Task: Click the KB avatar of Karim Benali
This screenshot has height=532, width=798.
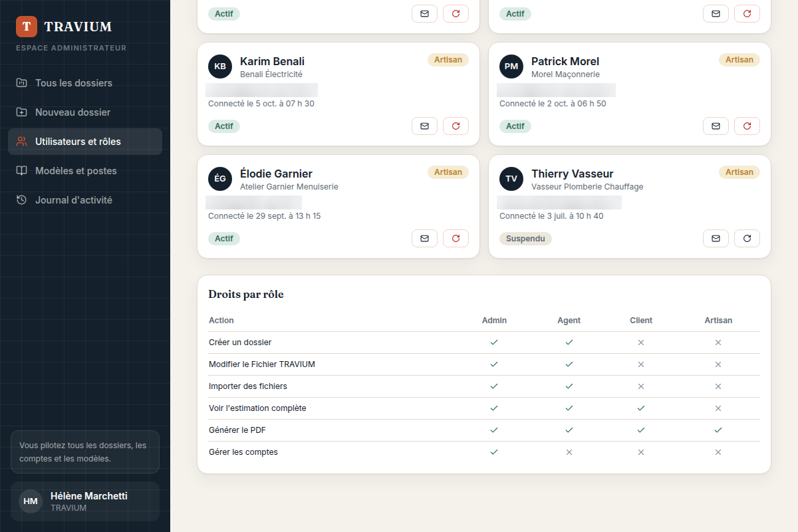Action: pyautogui.click(x=220, y=66)
